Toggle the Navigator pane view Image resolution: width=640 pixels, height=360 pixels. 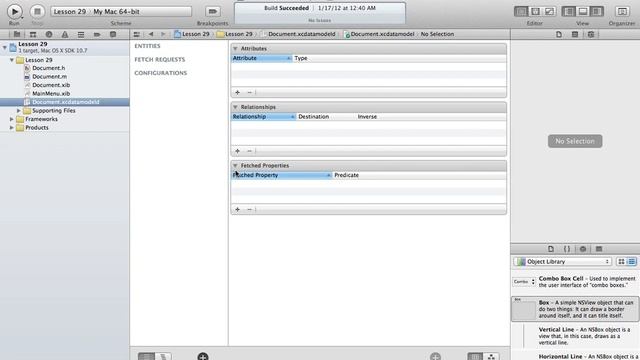click(569, 11)
